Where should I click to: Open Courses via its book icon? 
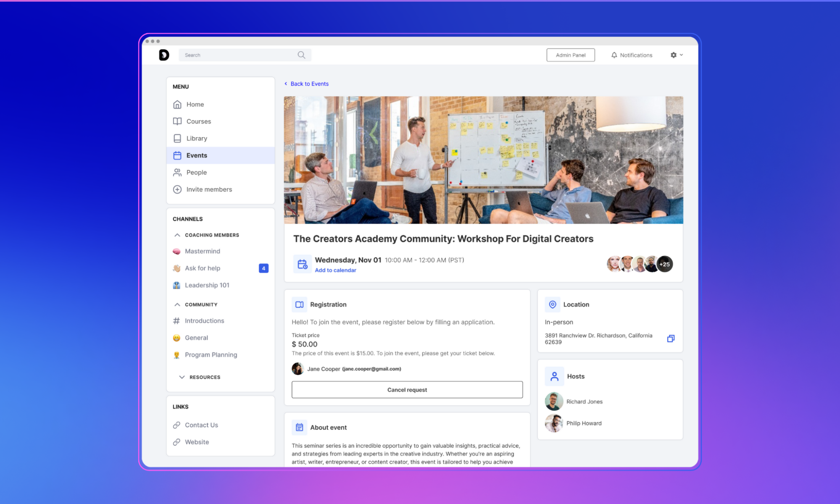point(177,121)
